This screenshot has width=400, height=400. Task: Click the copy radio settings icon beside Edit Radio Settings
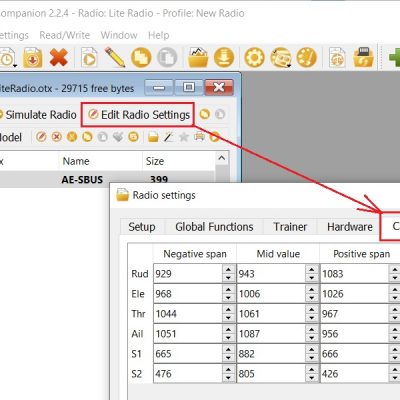(x=205, y=114)
